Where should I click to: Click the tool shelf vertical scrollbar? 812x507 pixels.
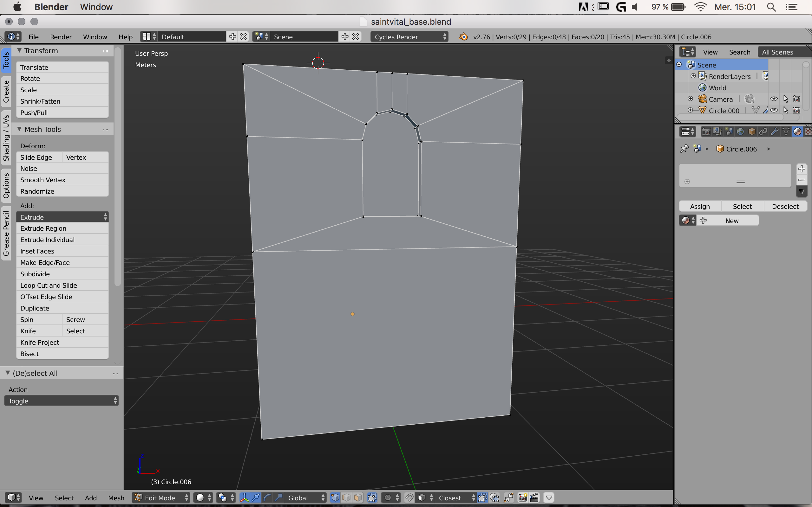pyautogui.click(x=117, y=168)
